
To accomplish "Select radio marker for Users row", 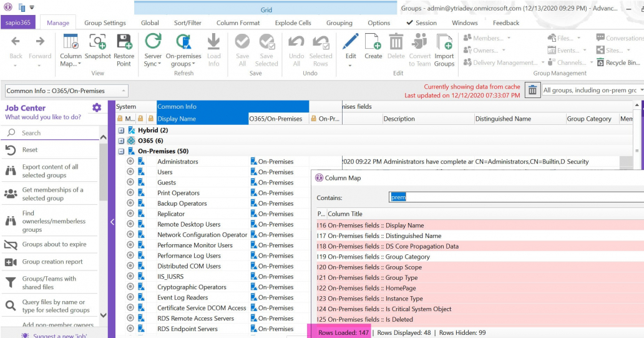I will coord(130,171).
